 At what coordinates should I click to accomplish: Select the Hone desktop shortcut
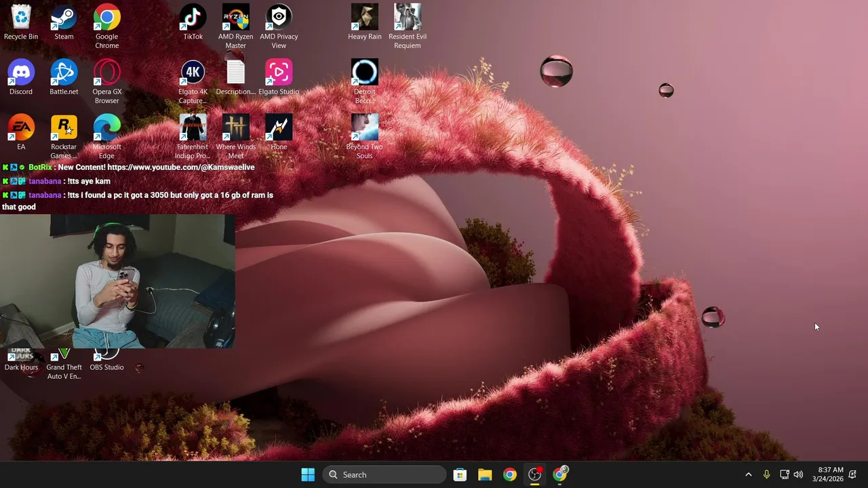(x=279, y=132)
